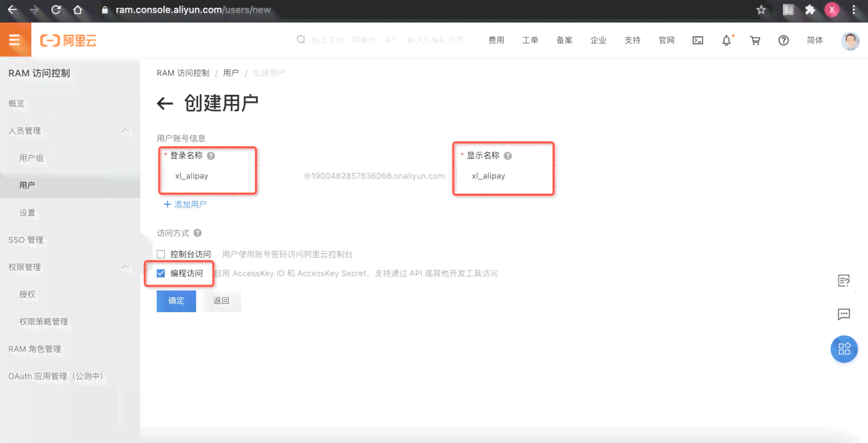Image resolution: width=868 pixels, height=443 pixels.
Task: Enable the 控制台访问 checkbox
Action: (x=161, y=254)
